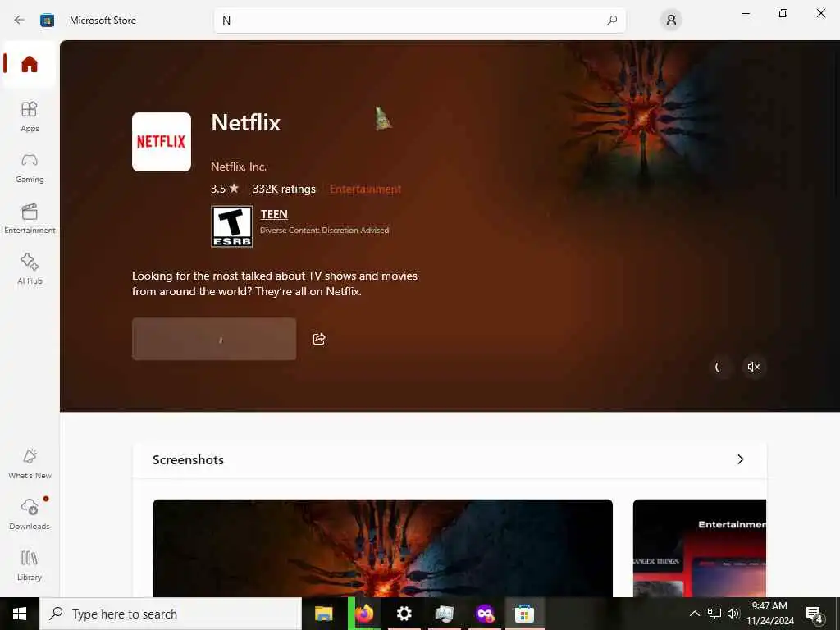Screen dimensions: 840x630
Task: Open the network status tray icon
Action: click(714, 614)
